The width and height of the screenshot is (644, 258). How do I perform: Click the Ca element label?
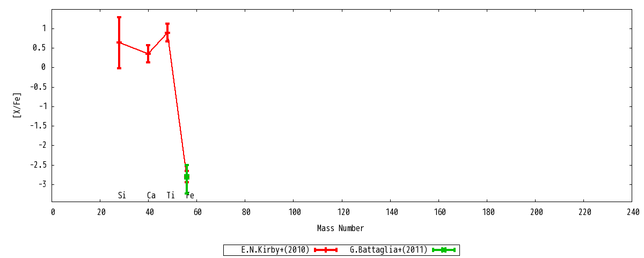[x=151, y=196]
